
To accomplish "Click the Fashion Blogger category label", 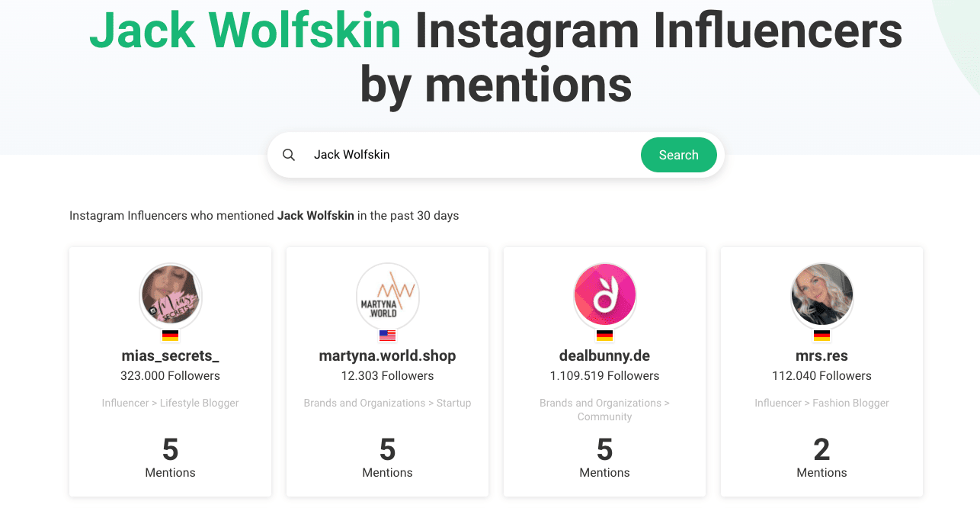I will 821,403.
